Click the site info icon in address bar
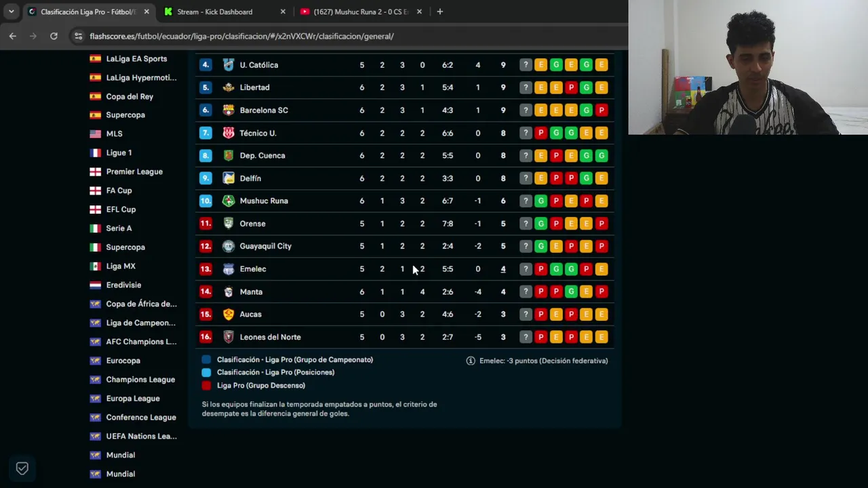Viewport: 868px width, 488px height. tap(78, 36)
